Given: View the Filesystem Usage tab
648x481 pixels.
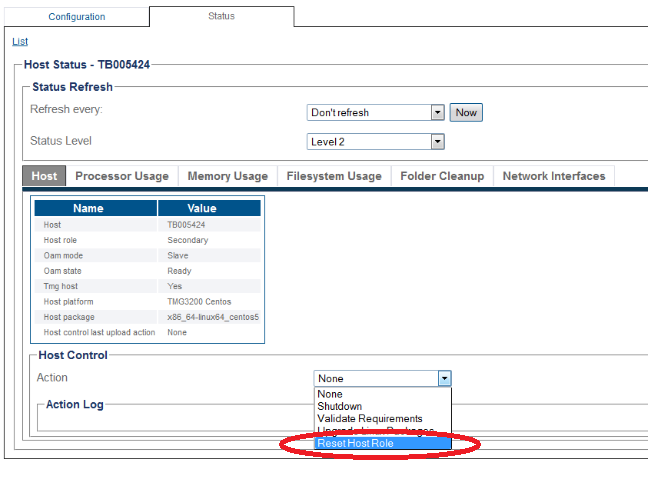Looking at the screenshot, I should pos(334,176).
